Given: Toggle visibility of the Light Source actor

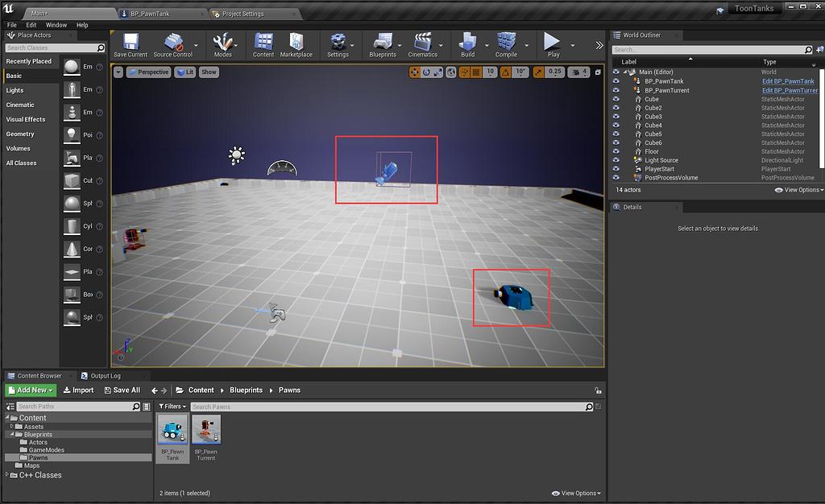Looking at the screenshot, I should click(616, 159).
